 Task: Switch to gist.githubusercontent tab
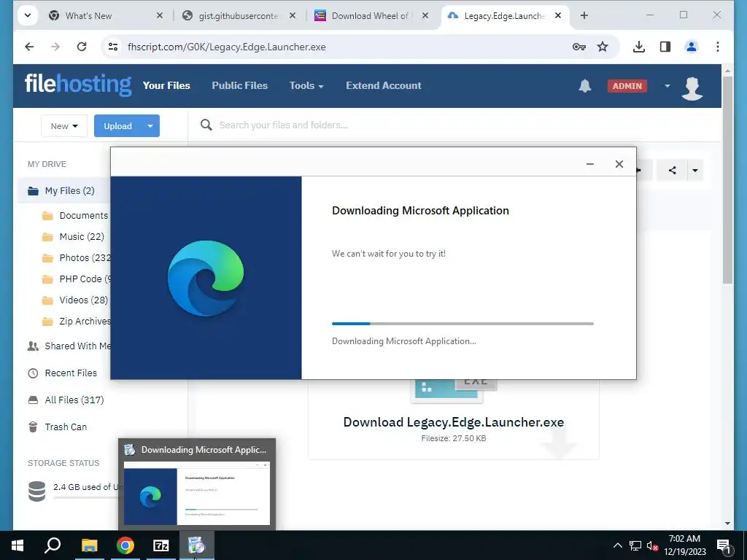pyautogui.click(x=239, y=16)
